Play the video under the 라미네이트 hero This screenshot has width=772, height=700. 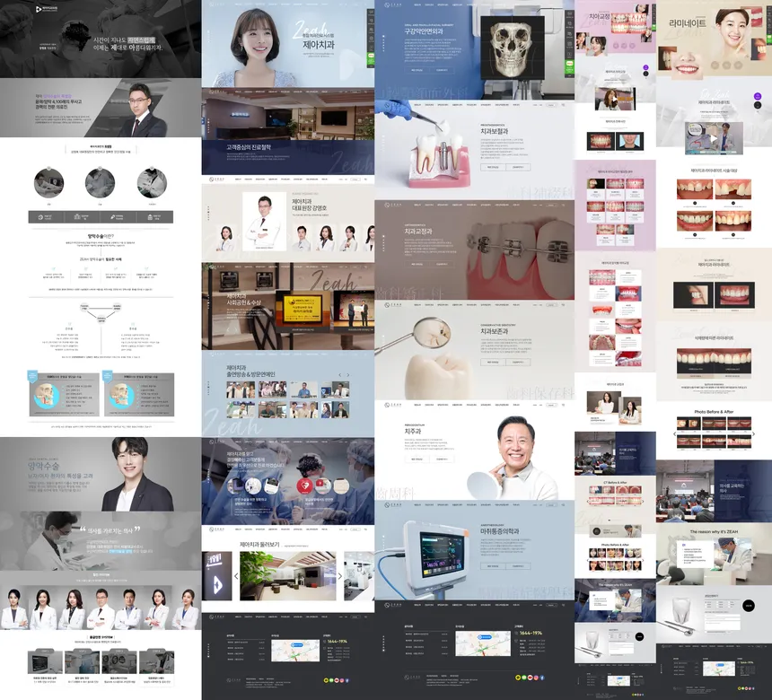(713, 138)
